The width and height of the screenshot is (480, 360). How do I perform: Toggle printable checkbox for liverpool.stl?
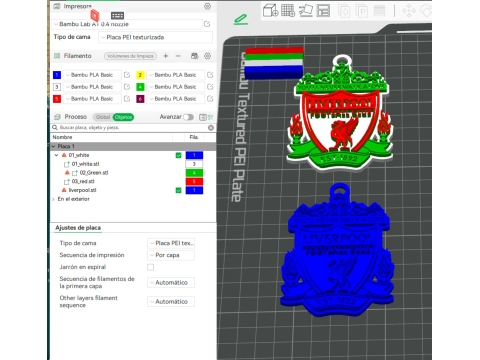179,190
